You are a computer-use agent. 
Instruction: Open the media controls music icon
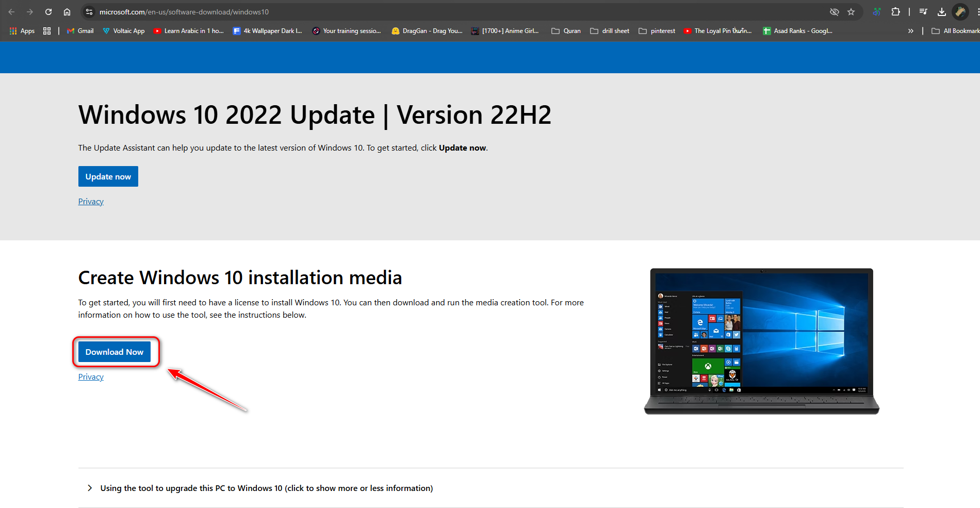coord(923,12)
